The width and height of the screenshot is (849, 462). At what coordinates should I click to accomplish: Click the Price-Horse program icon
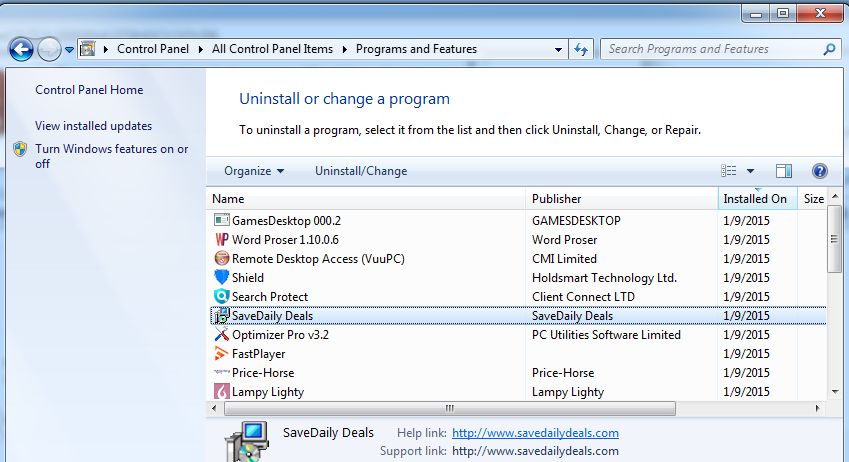(x=221, y=372)
